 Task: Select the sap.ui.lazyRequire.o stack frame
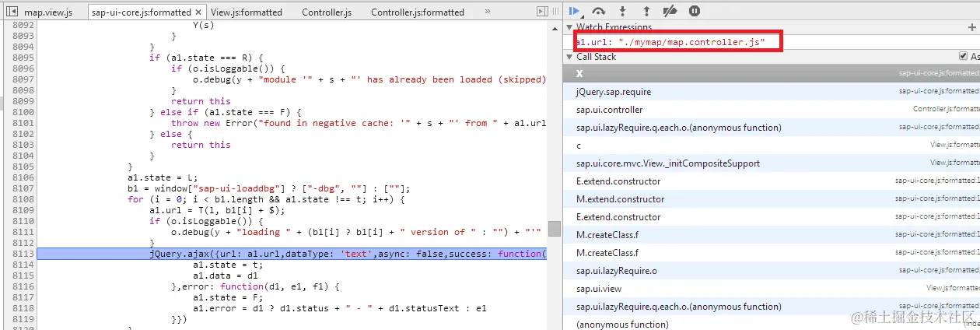click(772, 270)
